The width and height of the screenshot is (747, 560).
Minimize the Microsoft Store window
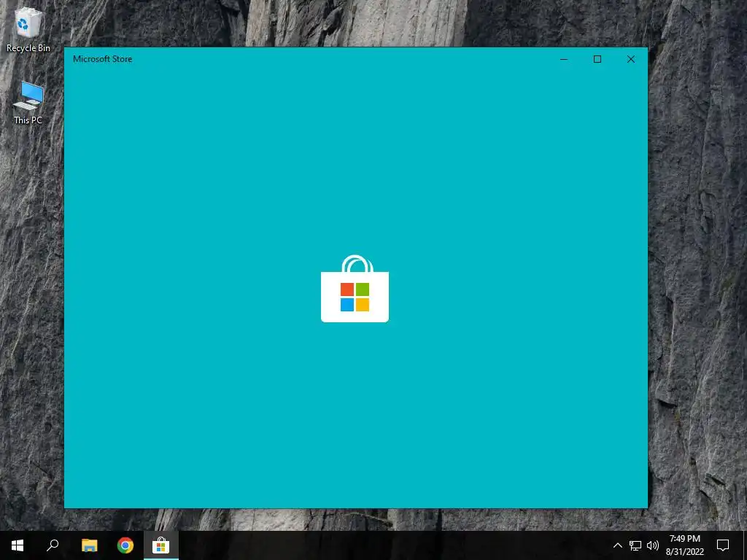coord(564,59)
